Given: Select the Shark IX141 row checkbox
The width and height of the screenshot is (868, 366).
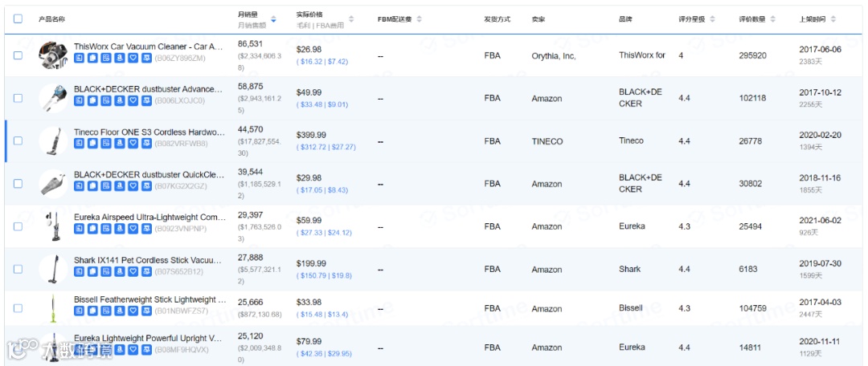Looking at the screenshot, I should (18, 270).
